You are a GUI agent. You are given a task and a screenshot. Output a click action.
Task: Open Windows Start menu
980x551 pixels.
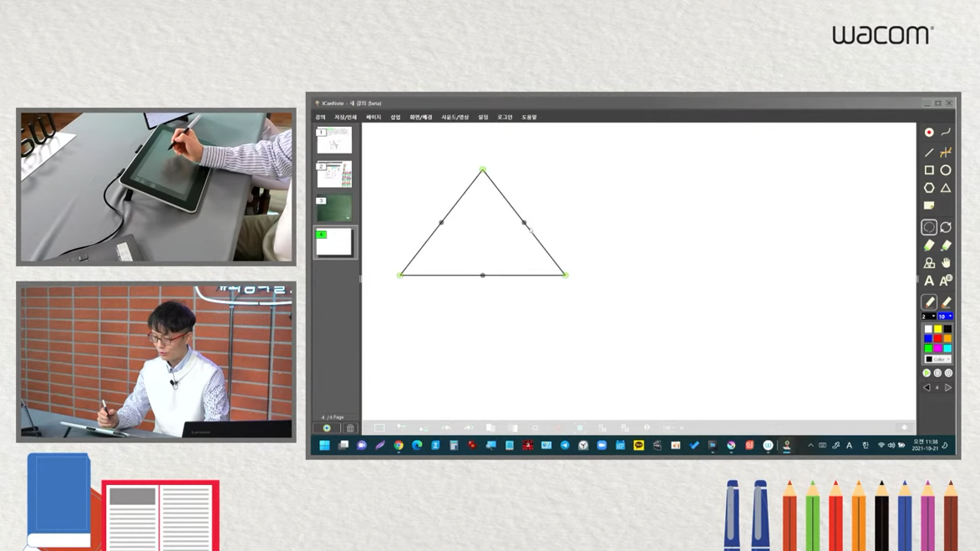(x=324, y=446)
